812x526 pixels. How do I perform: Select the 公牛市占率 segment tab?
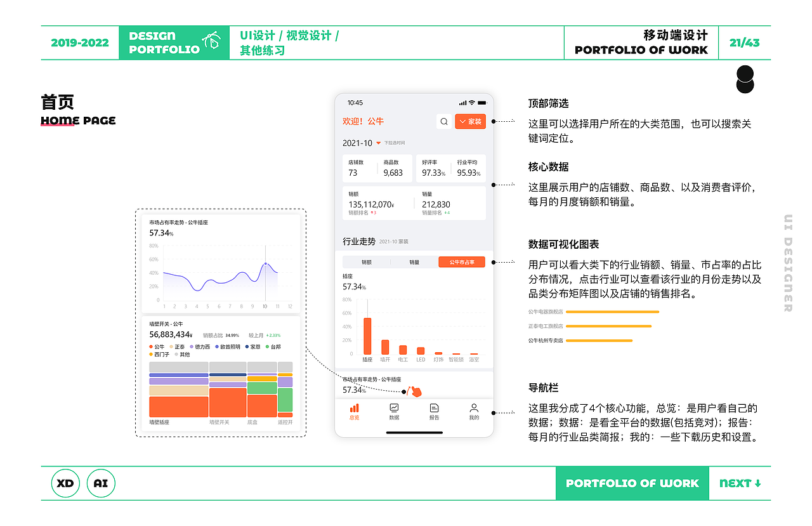click(x=462, y=262)
